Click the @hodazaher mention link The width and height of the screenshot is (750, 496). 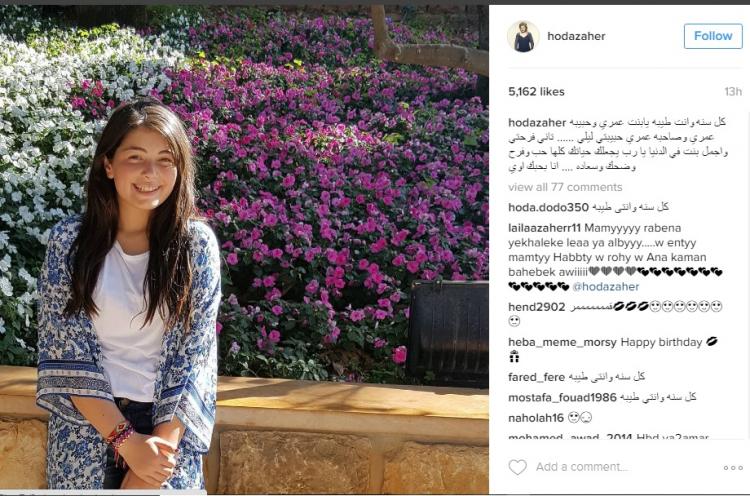(606, 287)
